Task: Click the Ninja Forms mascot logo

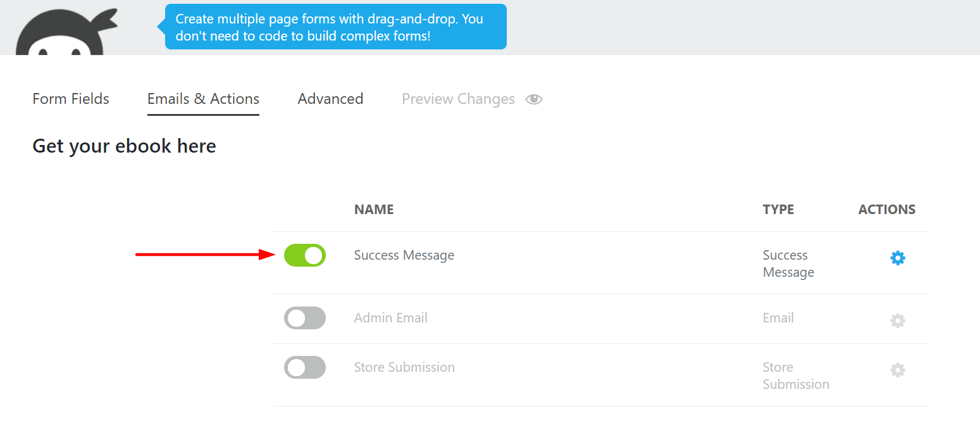Action: (x=65, y=33)
